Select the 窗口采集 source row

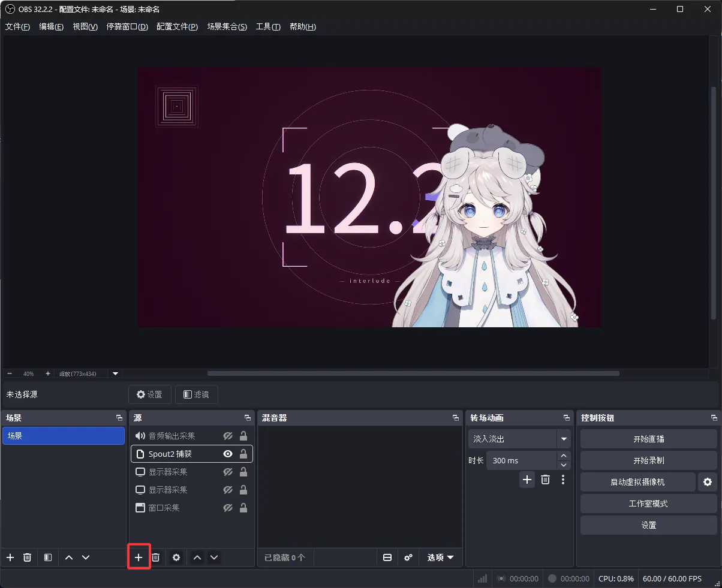192,508
